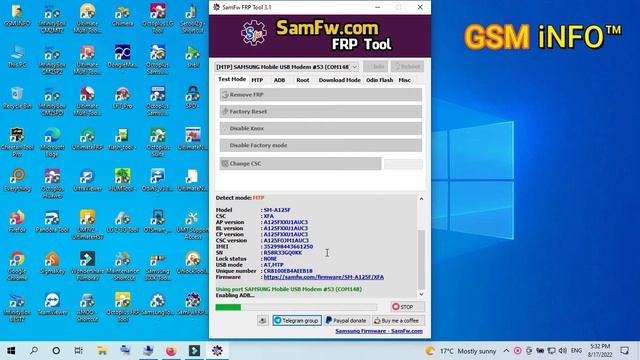
Task: Click the log panel scrollbar thumb
Action: coord(421,259)
